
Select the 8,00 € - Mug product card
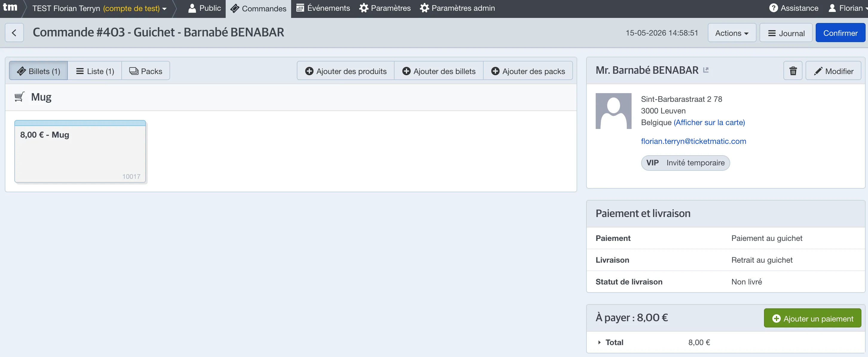click(x=80, y=151)
